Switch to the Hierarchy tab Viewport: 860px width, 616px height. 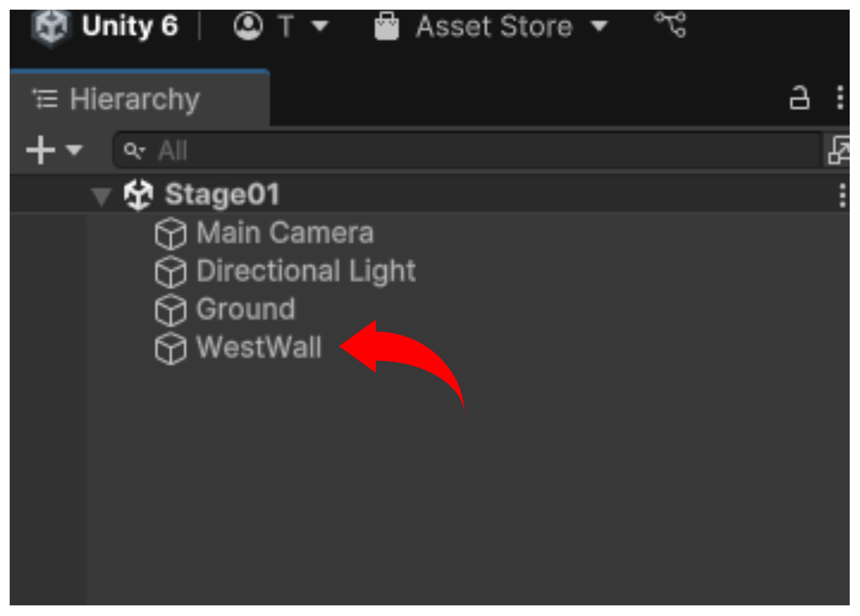(135, 99)
